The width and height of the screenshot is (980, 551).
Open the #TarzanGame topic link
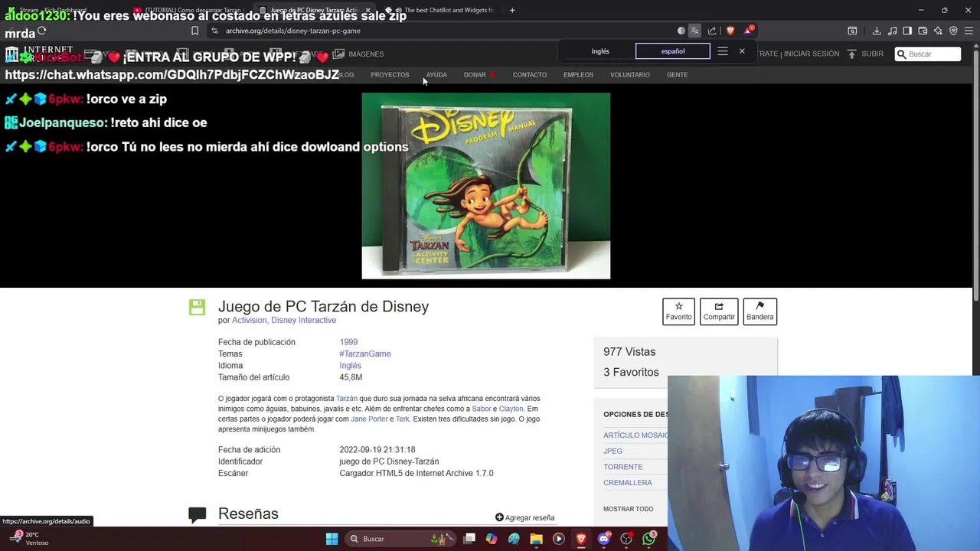pyautogui.click(x=365, y=354)
